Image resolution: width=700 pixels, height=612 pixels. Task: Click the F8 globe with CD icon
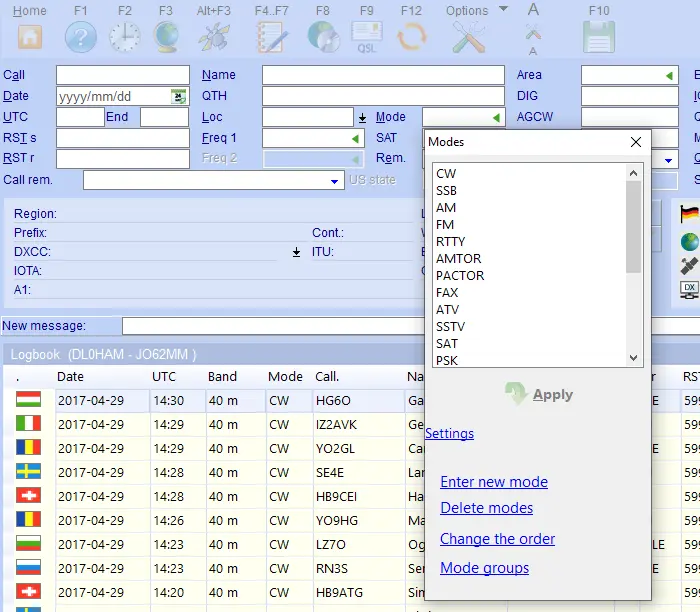click(x=323, y=37)
